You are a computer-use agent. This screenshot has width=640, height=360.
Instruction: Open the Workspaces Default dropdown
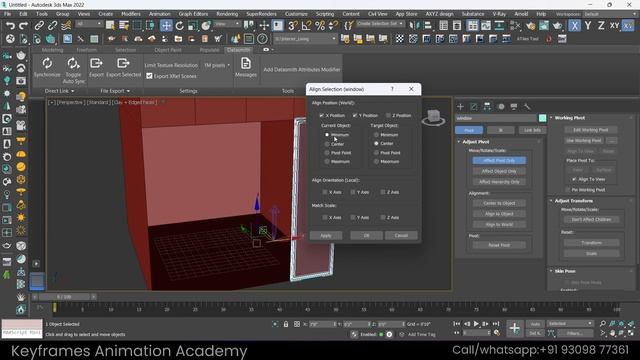point(610,14)
